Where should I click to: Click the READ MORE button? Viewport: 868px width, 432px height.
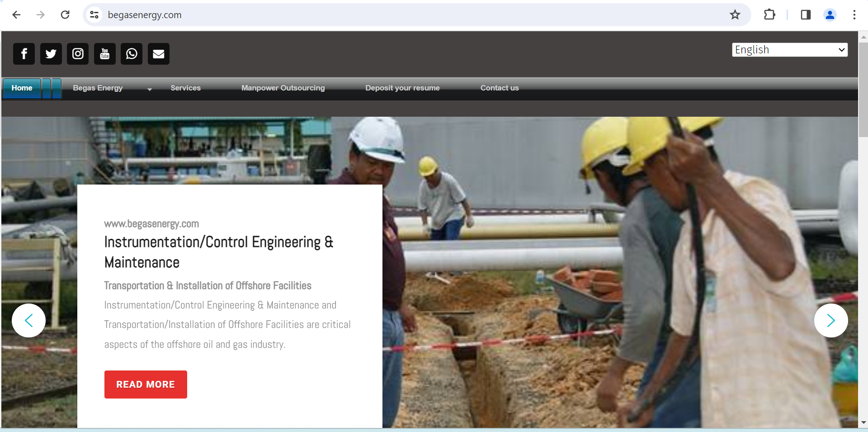146,385
